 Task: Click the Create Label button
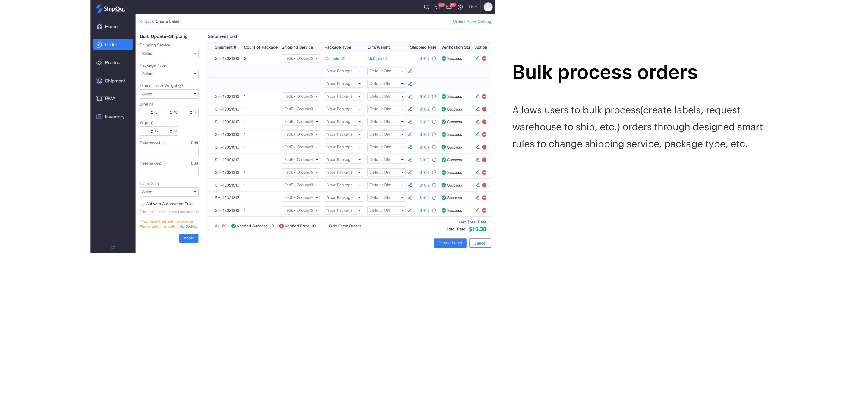(450, 243)
